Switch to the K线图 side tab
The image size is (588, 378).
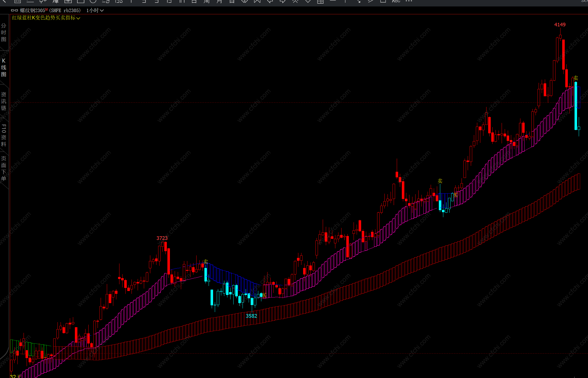pyautogui.click(x=4, y=67)
